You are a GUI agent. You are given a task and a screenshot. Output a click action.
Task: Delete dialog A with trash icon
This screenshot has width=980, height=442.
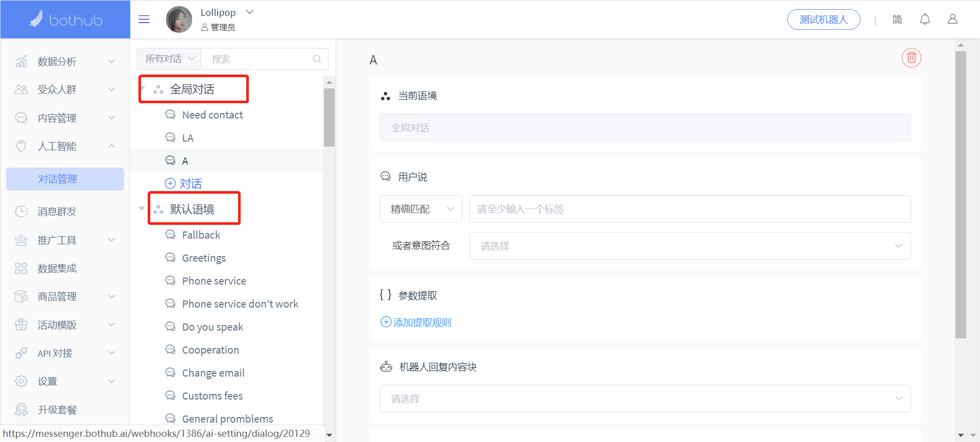tap(912, 58)
